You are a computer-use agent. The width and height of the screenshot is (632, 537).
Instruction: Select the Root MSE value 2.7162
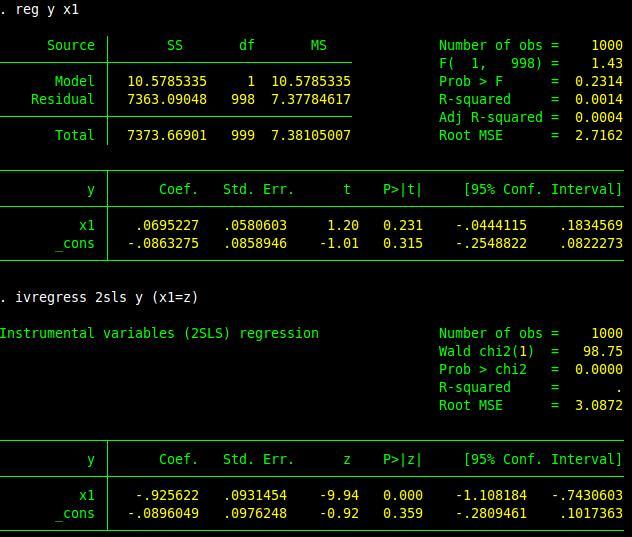click(x=598, y=135)
